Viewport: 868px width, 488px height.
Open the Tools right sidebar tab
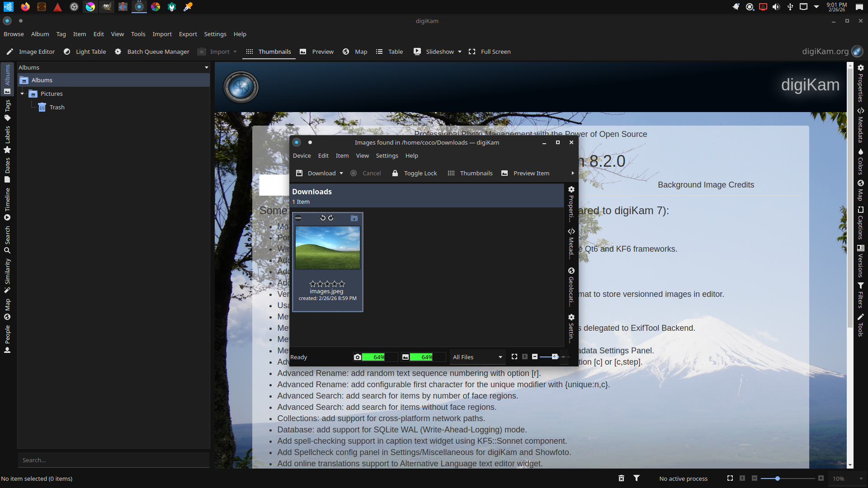coord(860,325)
